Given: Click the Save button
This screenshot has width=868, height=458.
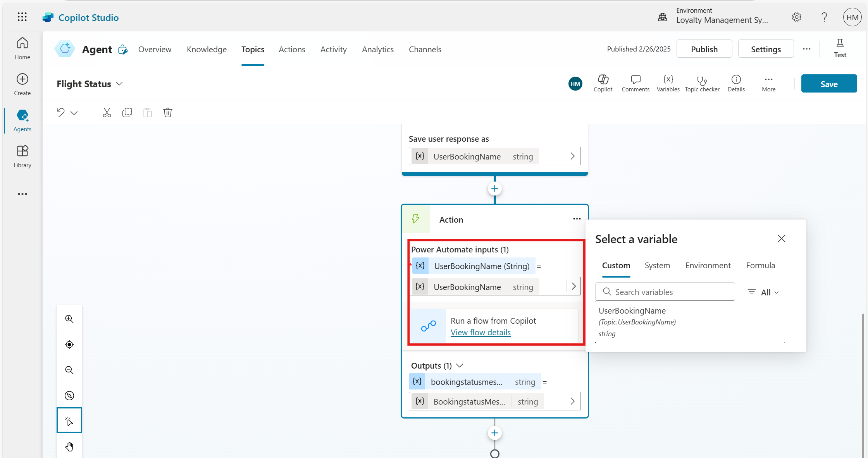Looking at the screenshot, I should (829, 84).
